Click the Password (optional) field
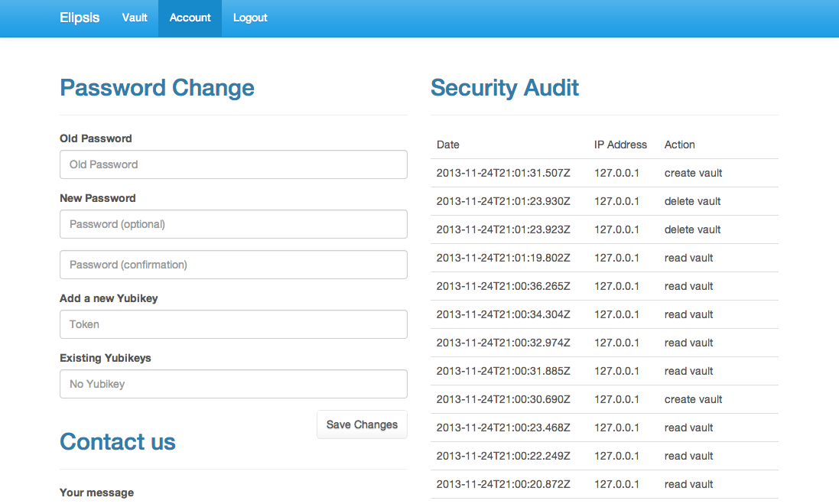Image resolution: width=839 pixels, height=504 pixels. click(233, 224)
